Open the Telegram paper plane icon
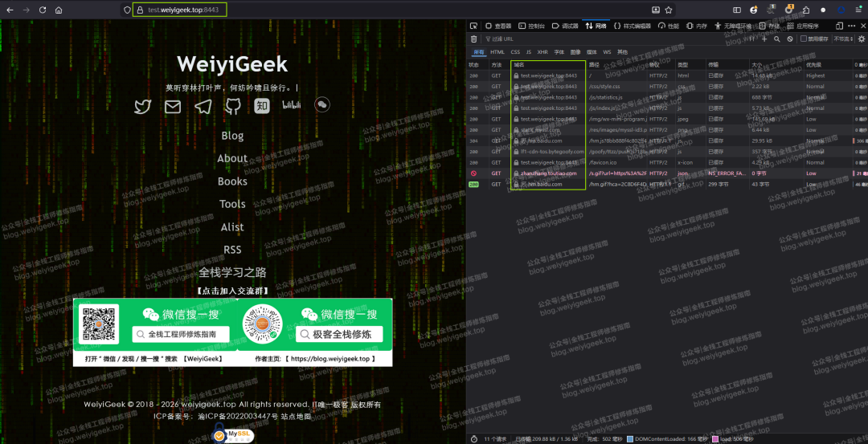The width and height of the screenshot is (868, 444). [x=203, y=106]
